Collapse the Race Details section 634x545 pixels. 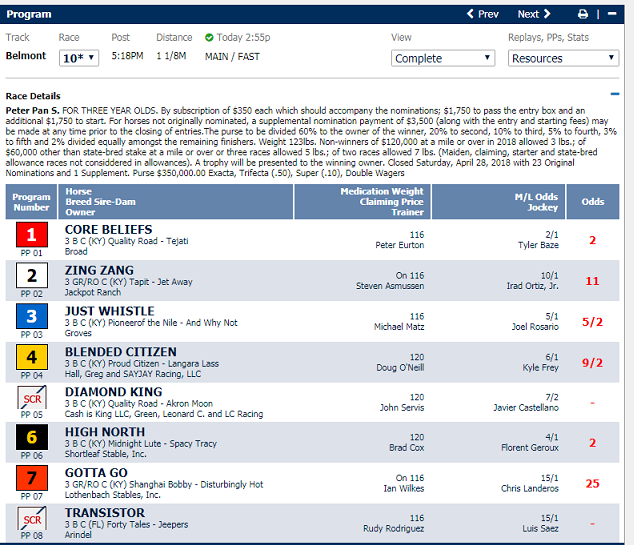[x=615, y=95]
